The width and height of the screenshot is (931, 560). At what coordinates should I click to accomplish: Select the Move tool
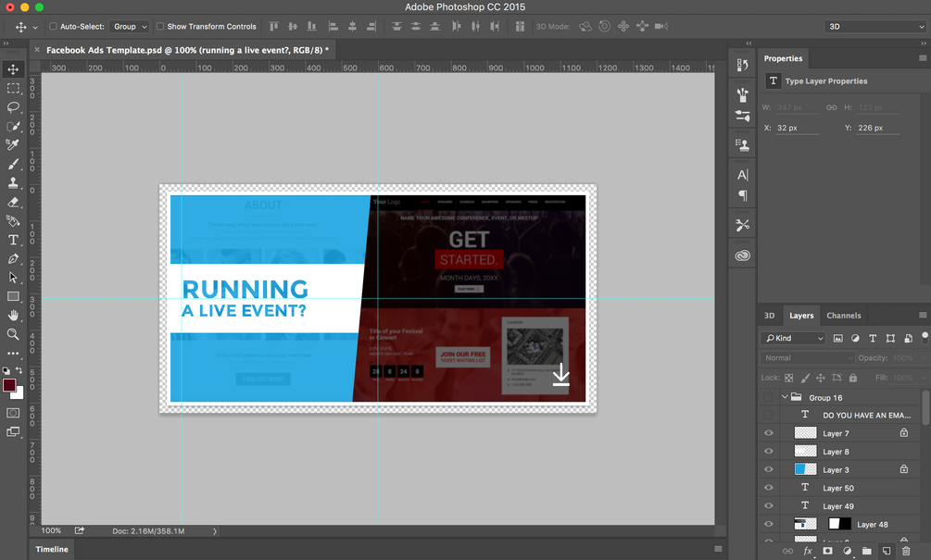[x=13, y=69]
